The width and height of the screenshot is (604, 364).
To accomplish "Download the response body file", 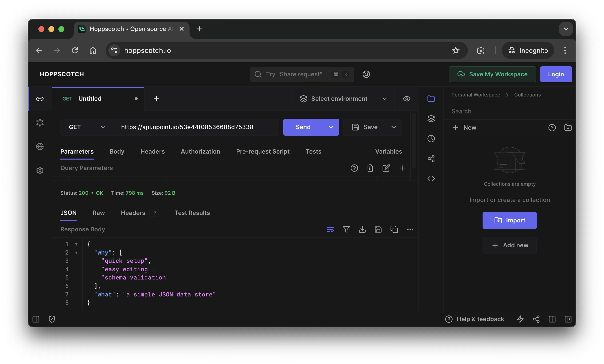I will (362, 229).
